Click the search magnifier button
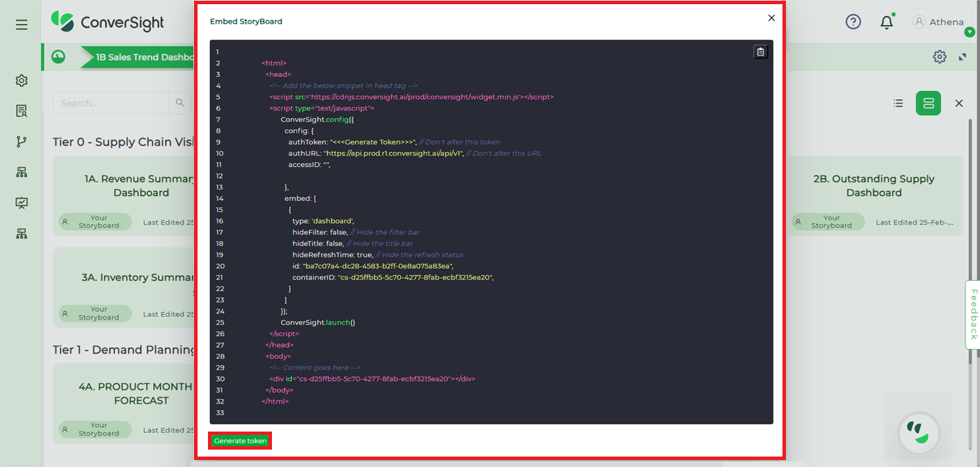 pos(179,103)
